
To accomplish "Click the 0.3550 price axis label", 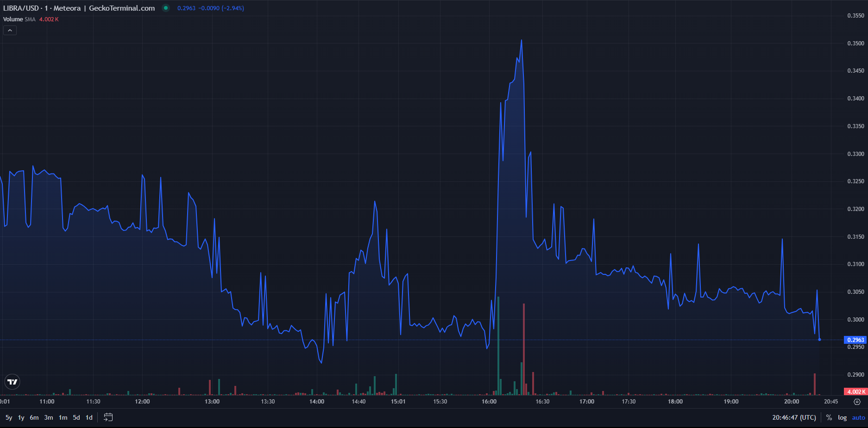I will pyautogui.click(x=855, y=16).
